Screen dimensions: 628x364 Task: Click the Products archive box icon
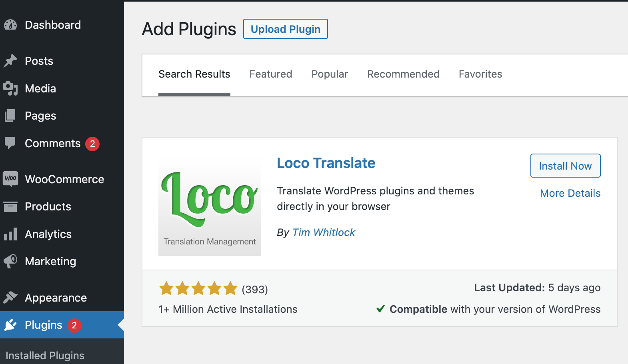pos(10,206)
